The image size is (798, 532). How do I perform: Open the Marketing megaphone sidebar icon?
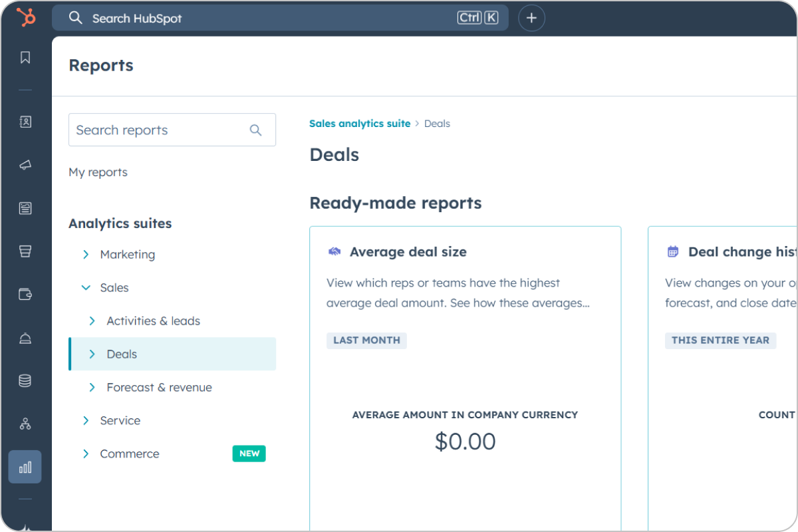point(25,165)
